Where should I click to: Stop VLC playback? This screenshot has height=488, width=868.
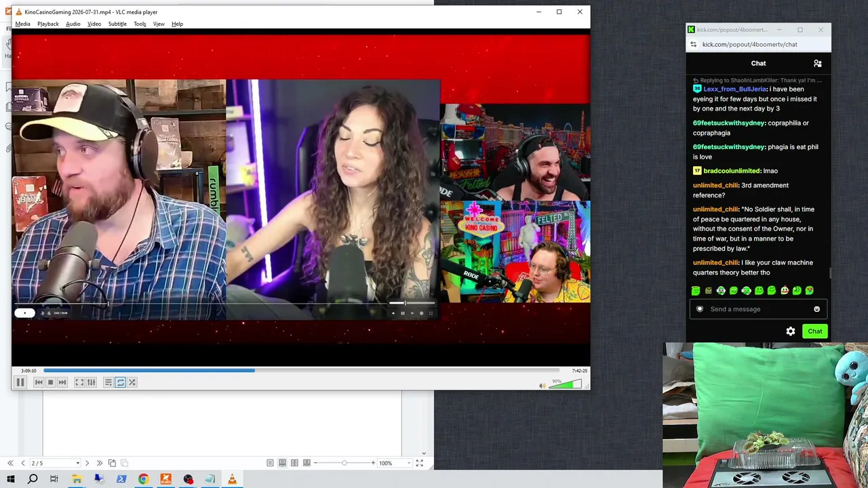click(50, 382)
